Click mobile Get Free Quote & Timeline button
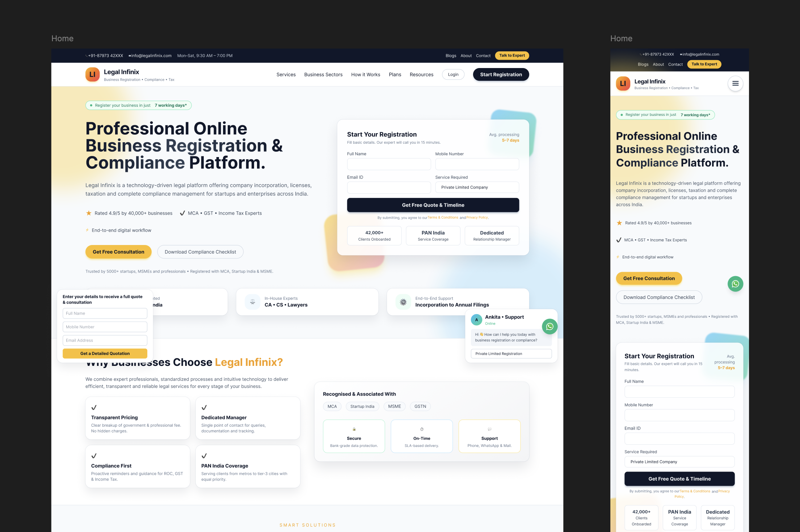The image size is (800, 532). [679, 479]
